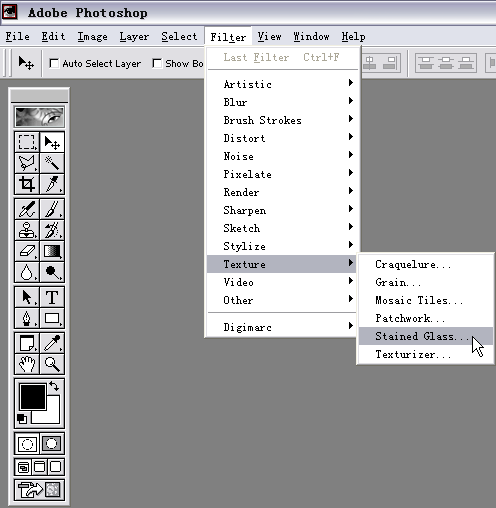Switch to Quick Mask mode

click(52, 444)
